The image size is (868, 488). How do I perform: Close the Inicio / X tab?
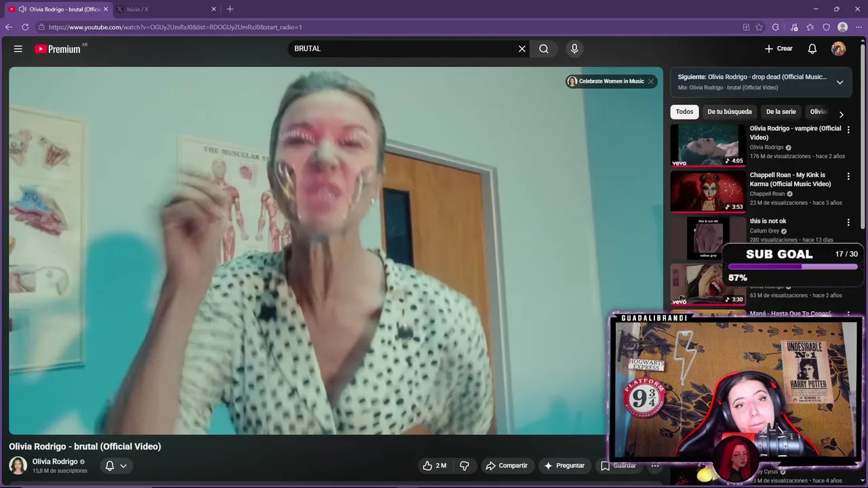click(x=214, y=9)
